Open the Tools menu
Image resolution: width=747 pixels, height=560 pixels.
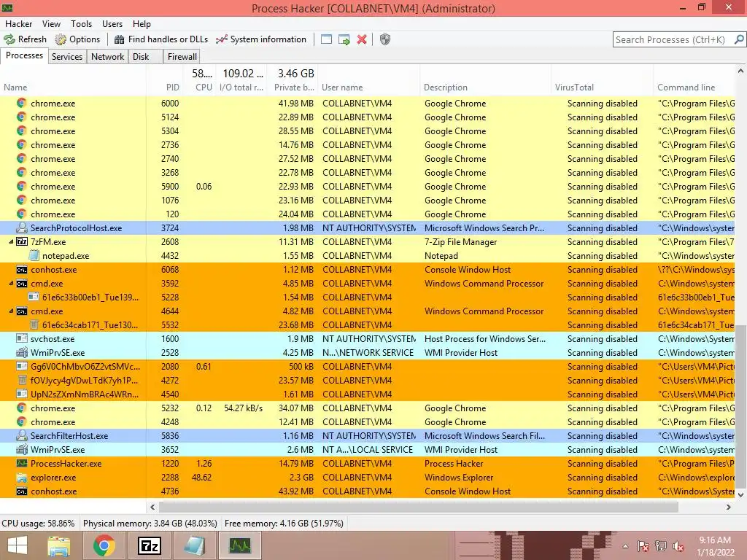tap(81, 24)
